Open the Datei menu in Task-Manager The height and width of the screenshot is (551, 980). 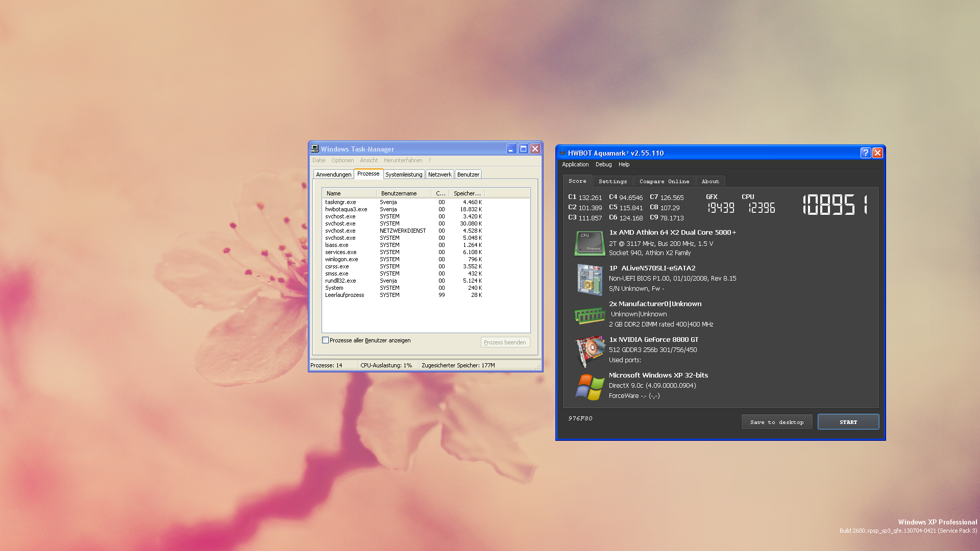(319, 160)
